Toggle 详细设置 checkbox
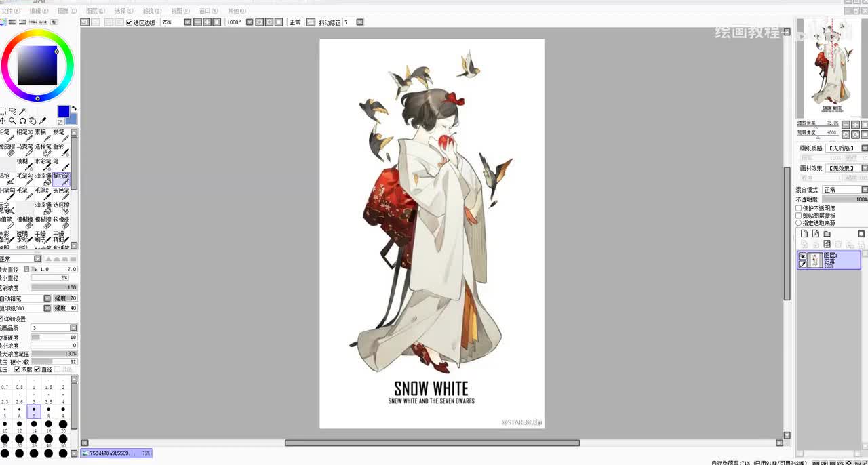Screen dimensions: 868x465 (1, 319)
